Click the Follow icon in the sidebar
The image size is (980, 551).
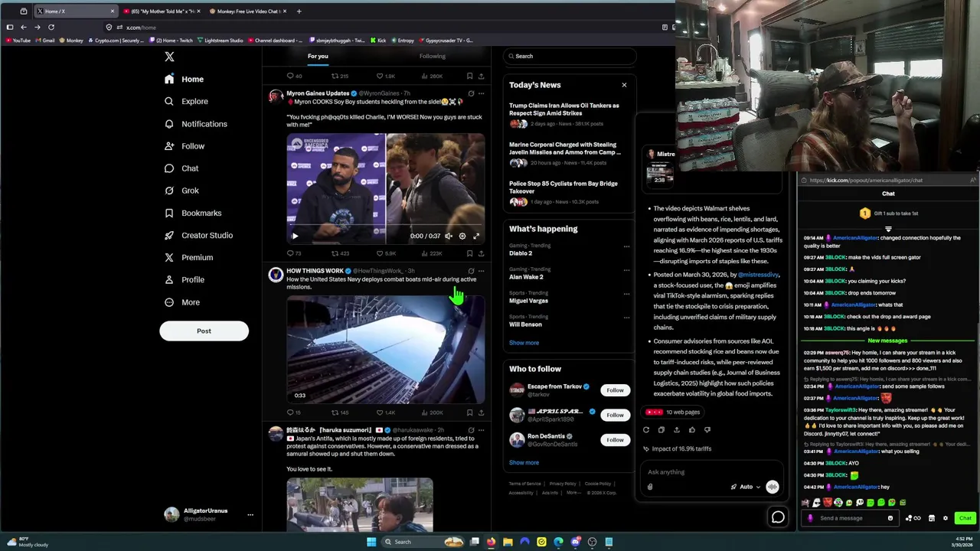tap(169, 146)
